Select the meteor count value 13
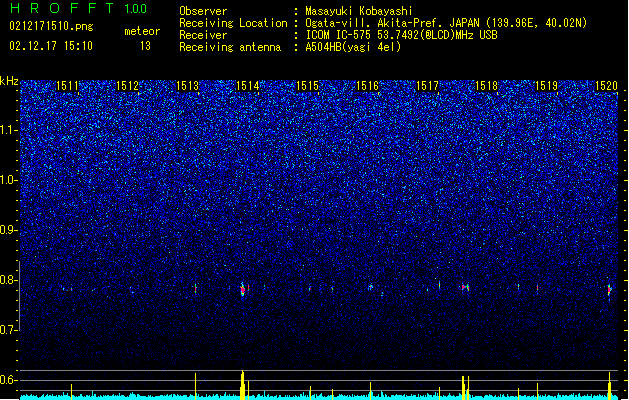The image size is (629, 400). point(145,46)
